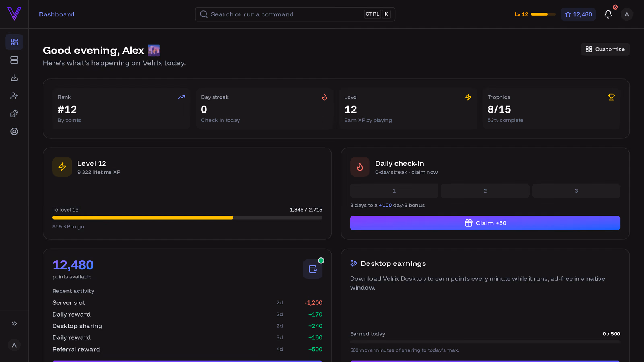
Task: Click the Daily reward +160 row
Action: click(x=187, y=337)
